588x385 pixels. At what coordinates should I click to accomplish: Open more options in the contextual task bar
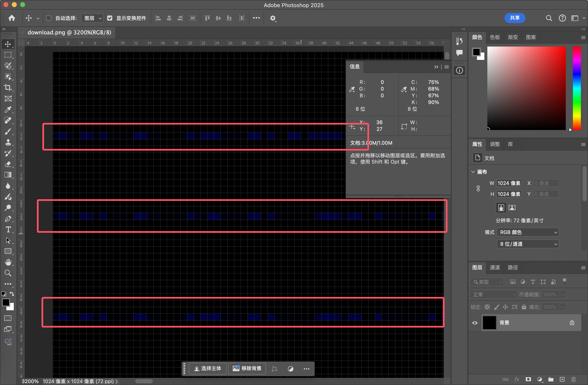306,369
